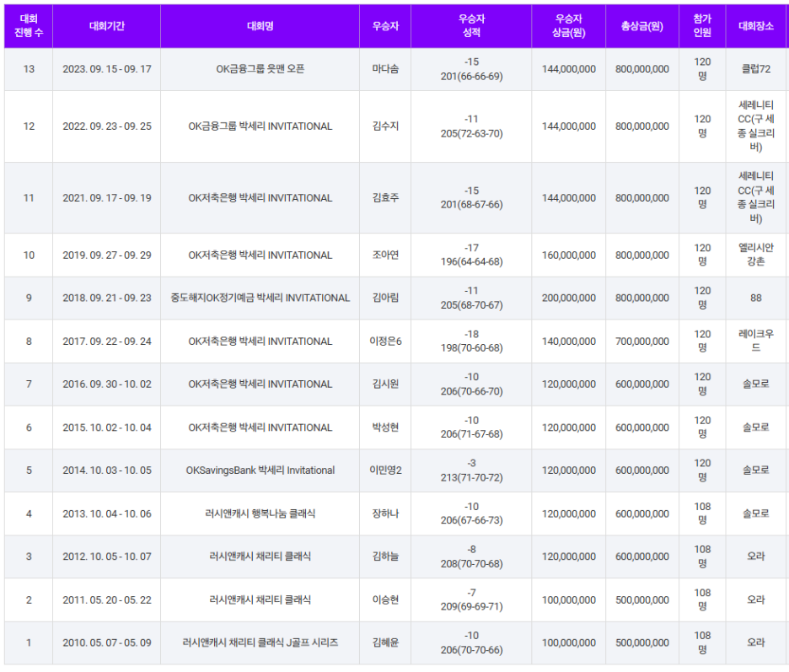
Task: Click venue 클럽72
Action: click(x=756, y=69)
